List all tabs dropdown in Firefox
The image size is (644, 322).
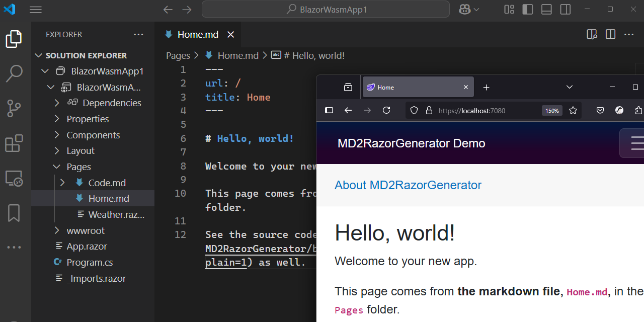click(570, 88)
